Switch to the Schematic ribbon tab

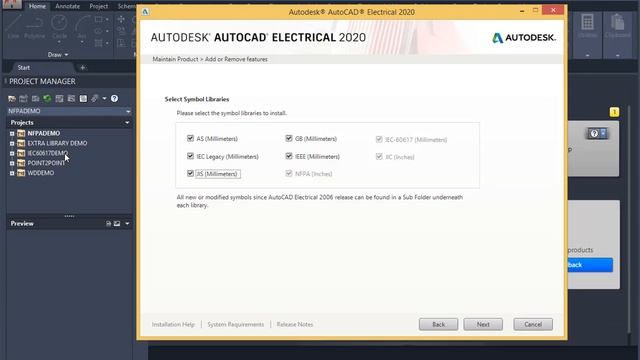126,6
